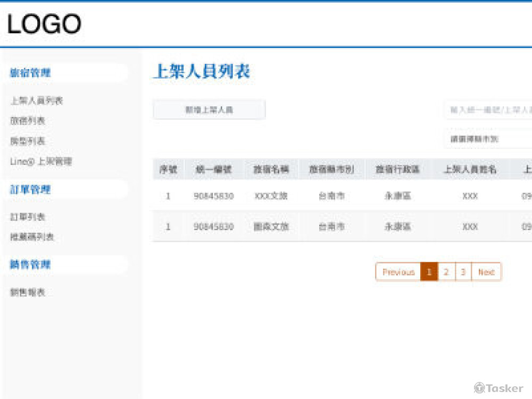Click the Previous pagination button
The image size is (532, 399).
click(398, 272)
